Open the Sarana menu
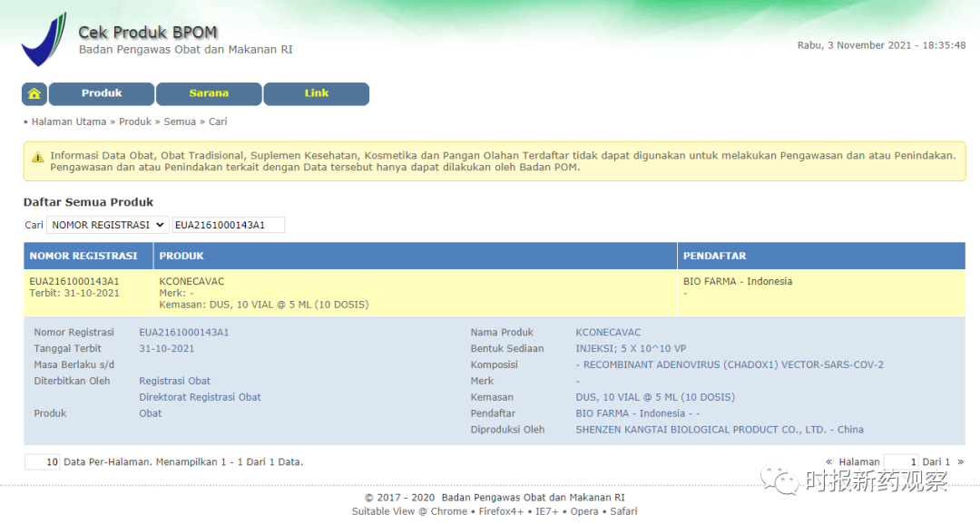Image resolution: width=980 pixels, height=524 pixels. point(209,93)
